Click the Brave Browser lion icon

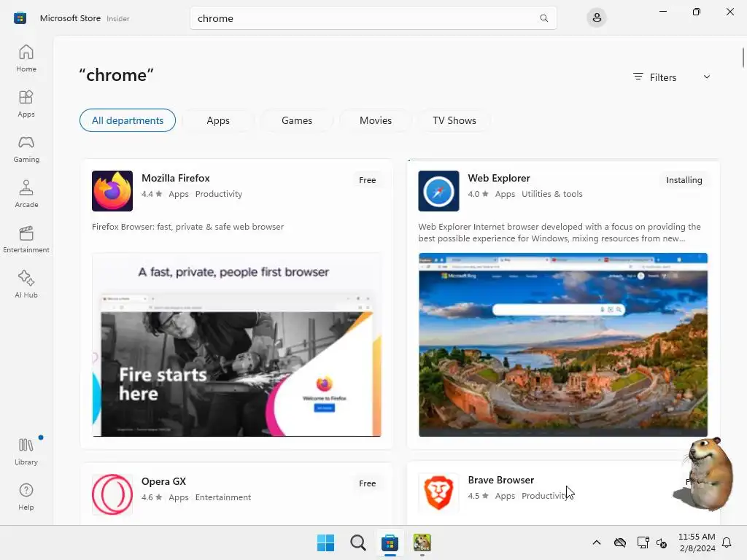pos(438,493)
